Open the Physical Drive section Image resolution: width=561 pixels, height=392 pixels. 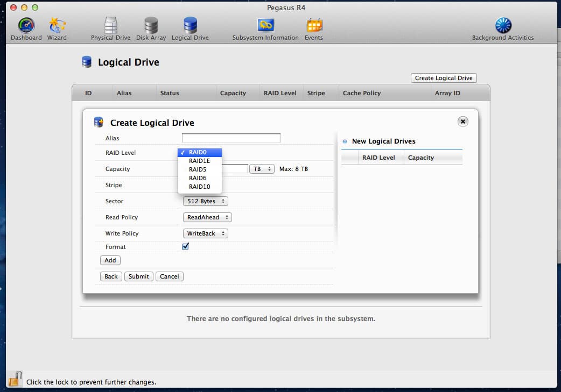[110, 29]
